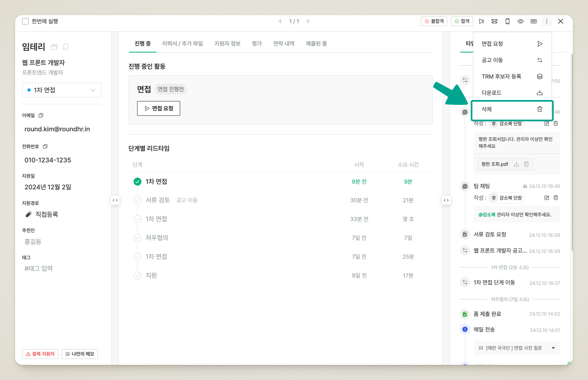Viewport: 588px width, 380px height.
Task: Collapse the left panel with arrow handle
Action: coord(115,200)
